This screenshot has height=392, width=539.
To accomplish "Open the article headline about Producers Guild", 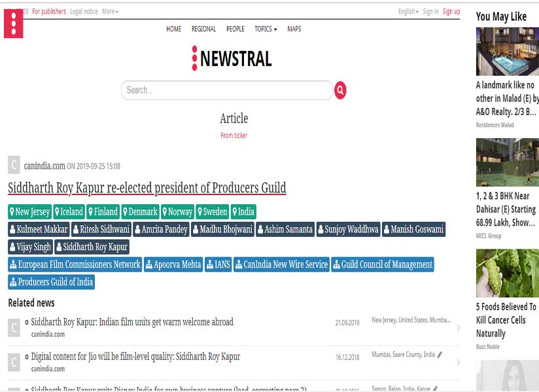I will 147,188.
